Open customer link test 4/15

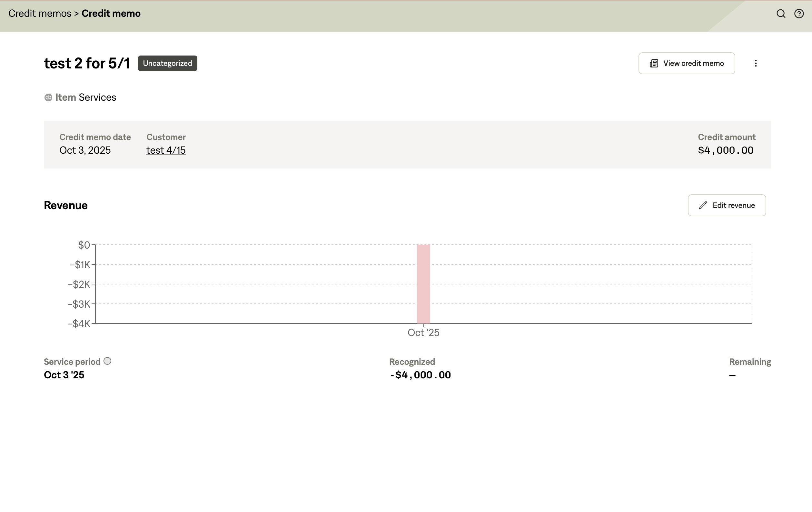[x=165, y=150]
